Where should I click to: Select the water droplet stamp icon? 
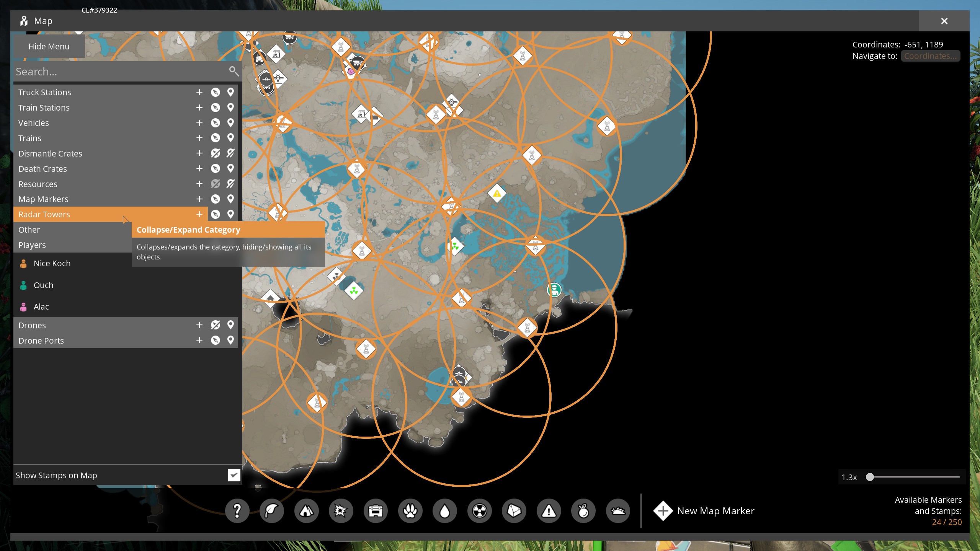coord(444,511)
